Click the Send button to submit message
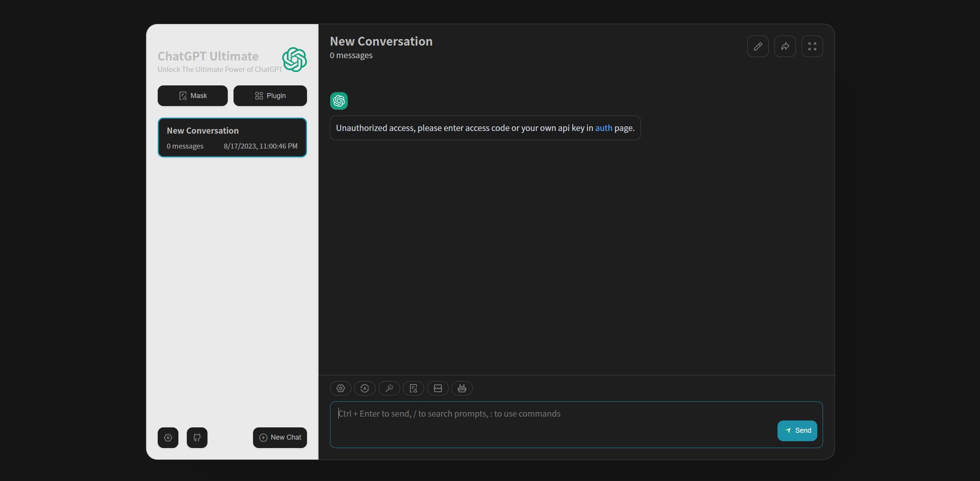The height and width of the screenshot is (481, 980). pyautogui.click(x=797, y=430)
